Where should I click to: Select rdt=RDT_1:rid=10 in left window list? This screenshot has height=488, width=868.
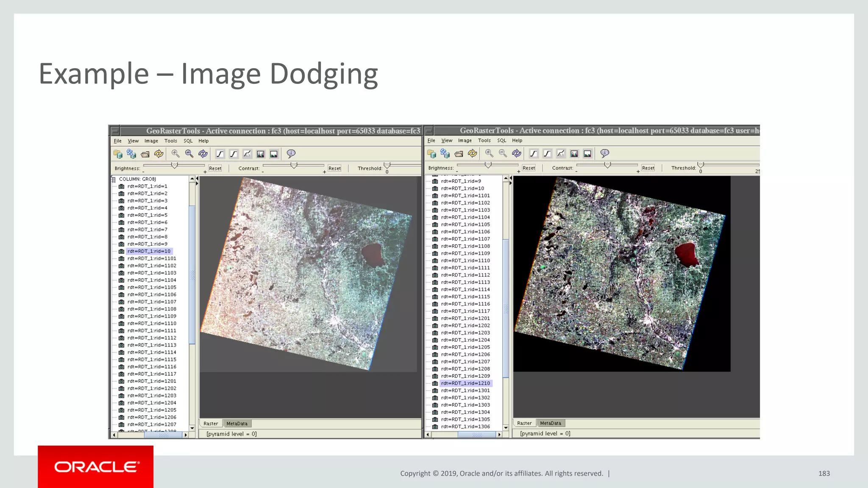(x=149, y=251)
